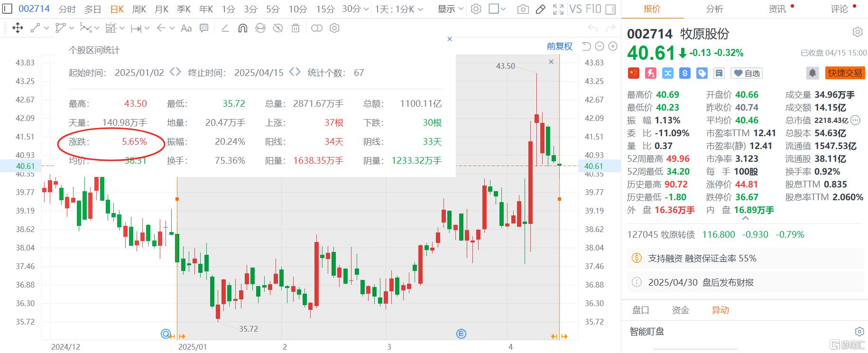Zoom in the chart with plus icon
Image resolution: width=868 pixels, height=353 pixels.
(613, 46)
